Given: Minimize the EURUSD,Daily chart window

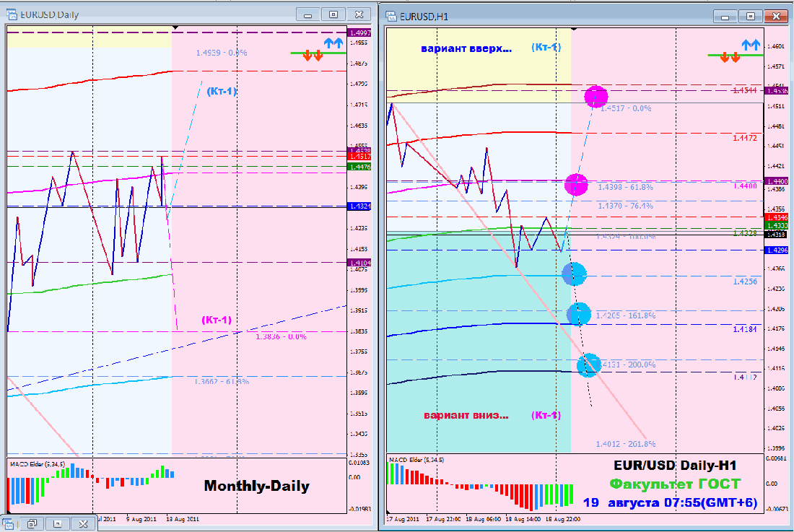Looking at the screenshot, I should pyautogui.click(x=308, y=14).
